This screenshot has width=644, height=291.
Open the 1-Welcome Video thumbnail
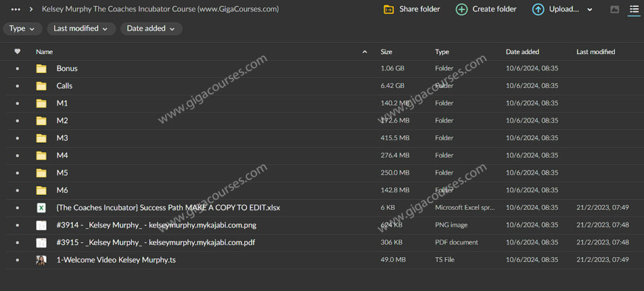point(42,260)
